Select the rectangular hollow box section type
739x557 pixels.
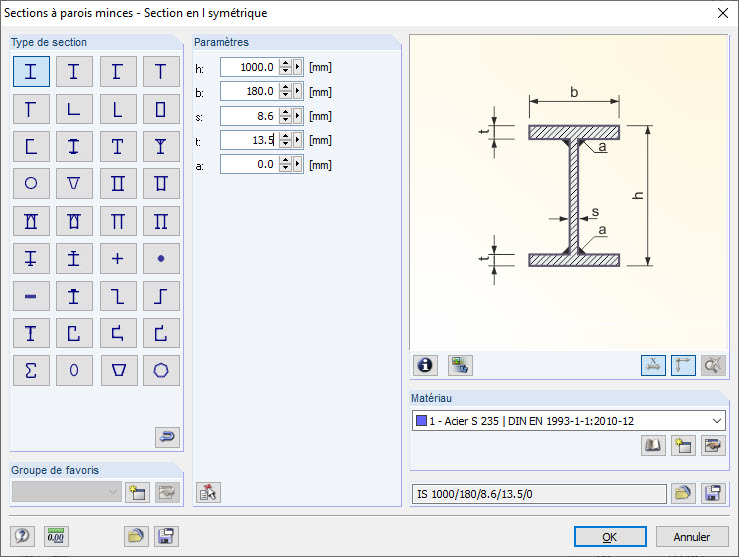(x=161, y=109)
